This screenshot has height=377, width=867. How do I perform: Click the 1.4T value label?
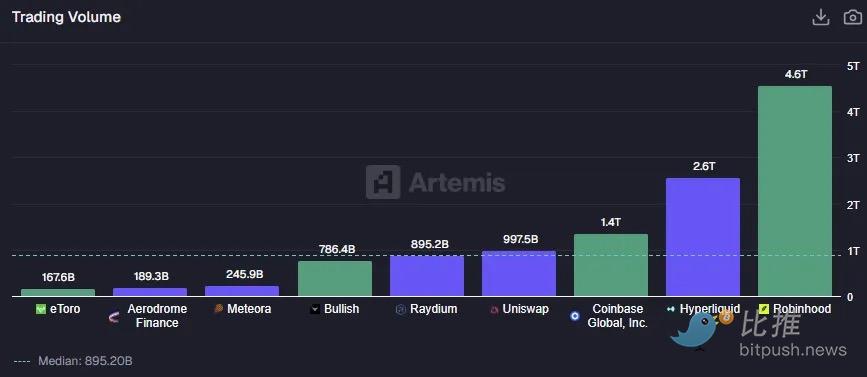pos(611,222)
